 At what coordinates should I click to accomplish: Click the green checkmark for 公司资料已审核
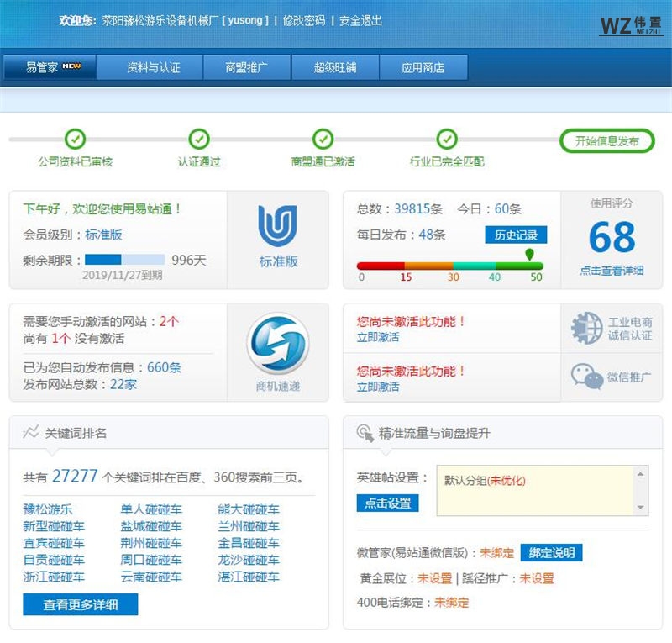click(76, 140)
